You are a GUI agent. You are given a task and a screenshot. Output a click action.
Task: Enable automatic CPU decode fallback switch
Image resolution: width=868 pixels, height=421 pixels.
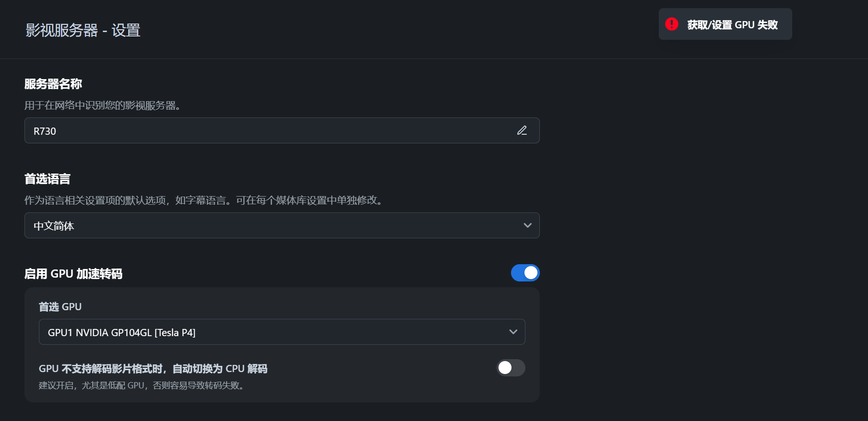(510, 368)
